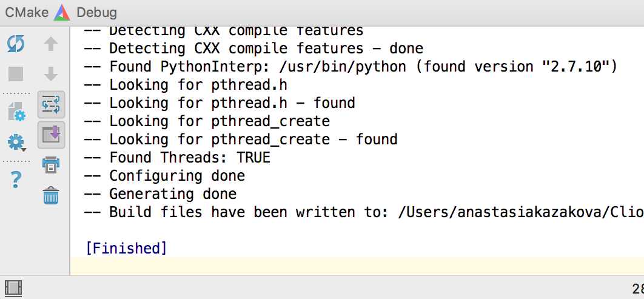Click the [Finished] status text
The width and height of the screenshot is (644, 299).
coord(126,249)
